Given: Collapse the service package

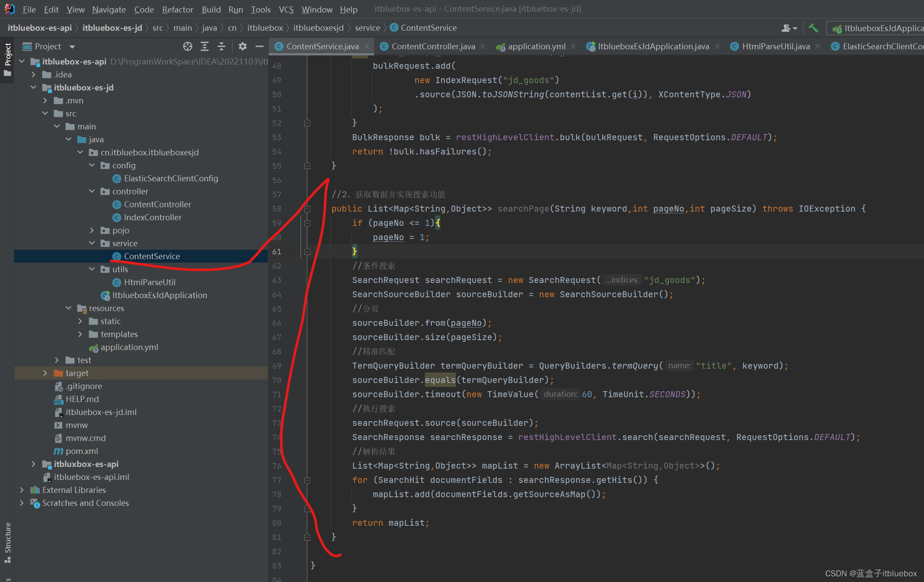Looking at the screenshot, I should click(92, 243).
